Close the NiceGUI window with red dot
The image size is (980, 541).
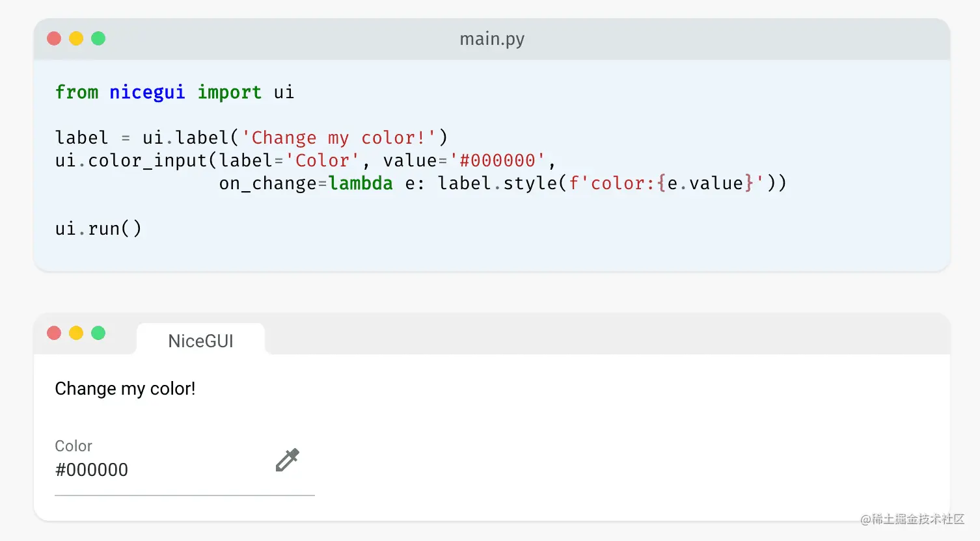(x=54, y=333)
